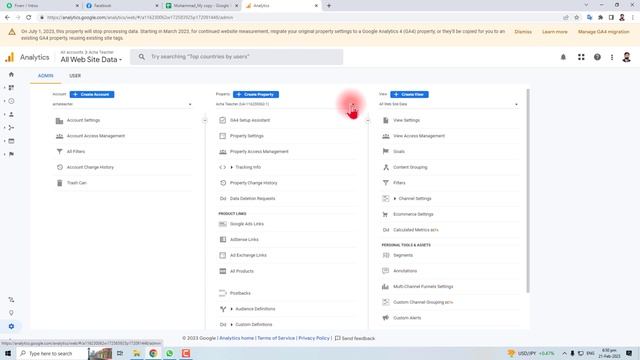
Task: Click Analytics search field
Action: tap(237, 57)
